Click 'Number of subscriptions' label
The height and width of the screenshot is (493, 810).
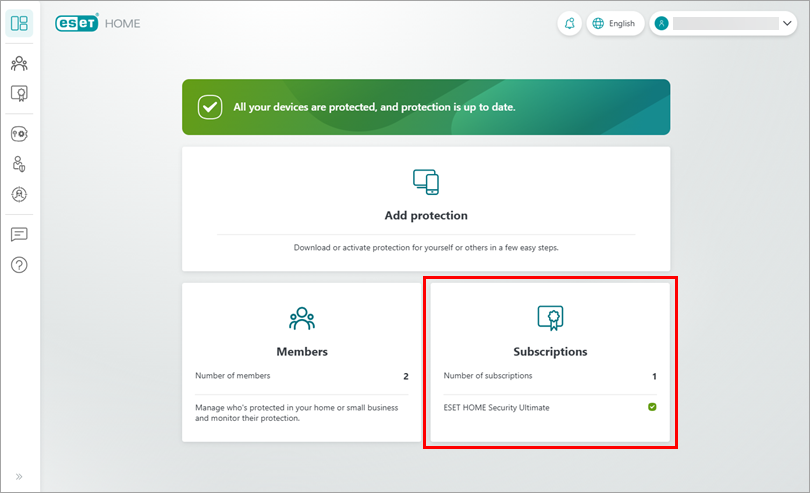point(488,376)
